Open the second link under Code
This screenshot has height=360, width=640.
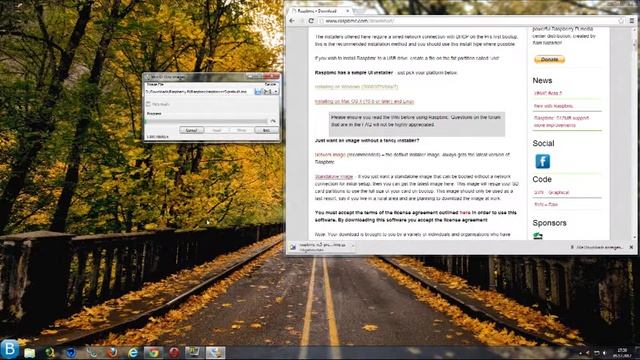tap(546, 204)
